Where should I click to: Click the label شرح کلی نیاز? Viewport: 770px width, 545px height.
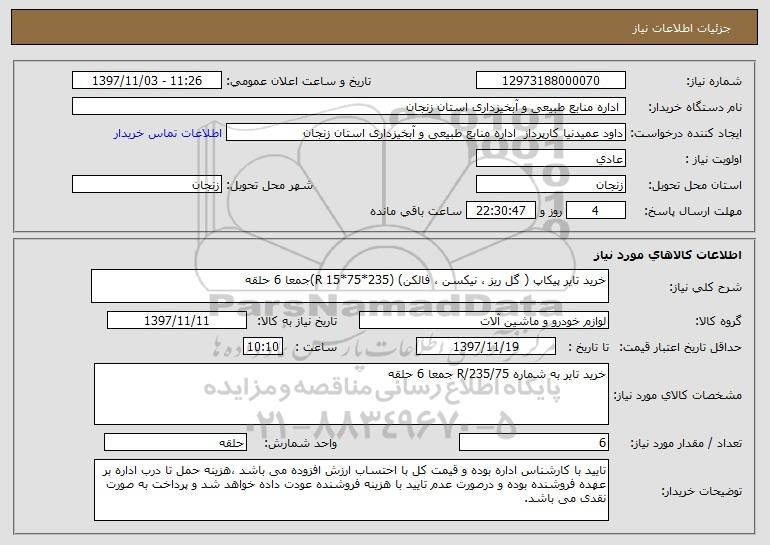706,287
